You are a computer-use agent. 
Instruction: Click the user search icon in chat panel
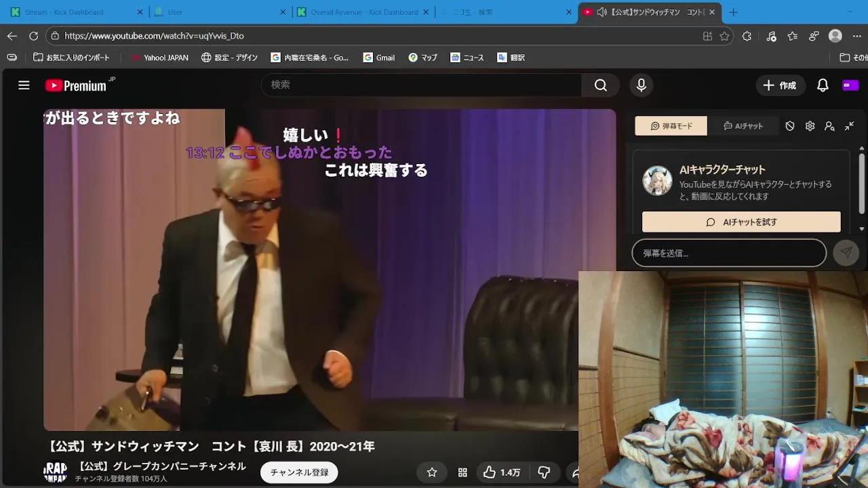[829, 126]
